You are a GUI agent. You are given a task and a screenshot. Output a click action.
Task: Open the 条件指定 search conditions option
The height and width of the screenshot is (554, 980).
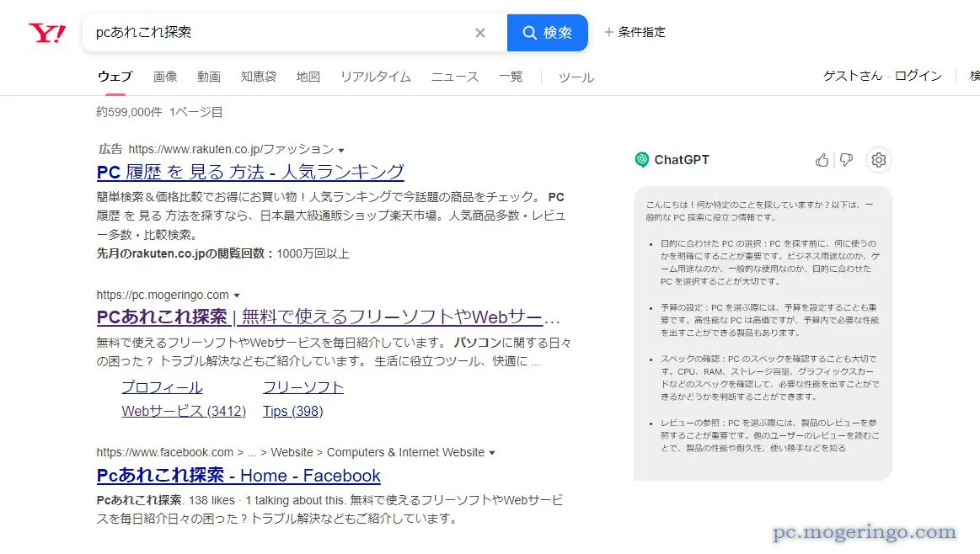635,32
